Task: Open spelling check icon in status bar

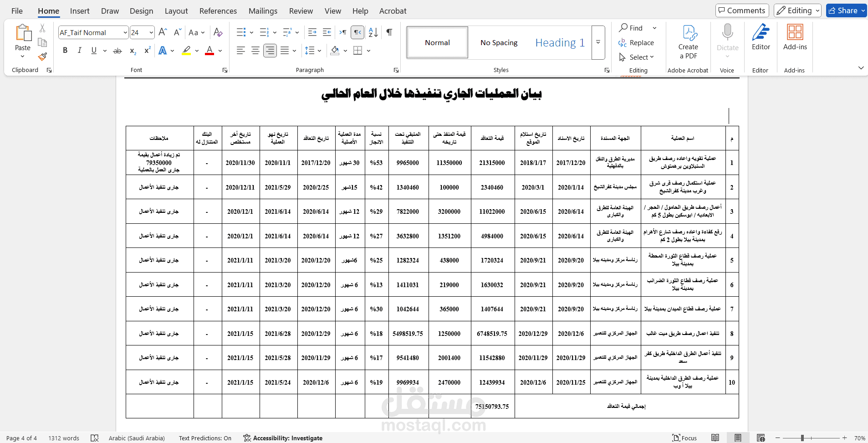Action: coord(95,438)
